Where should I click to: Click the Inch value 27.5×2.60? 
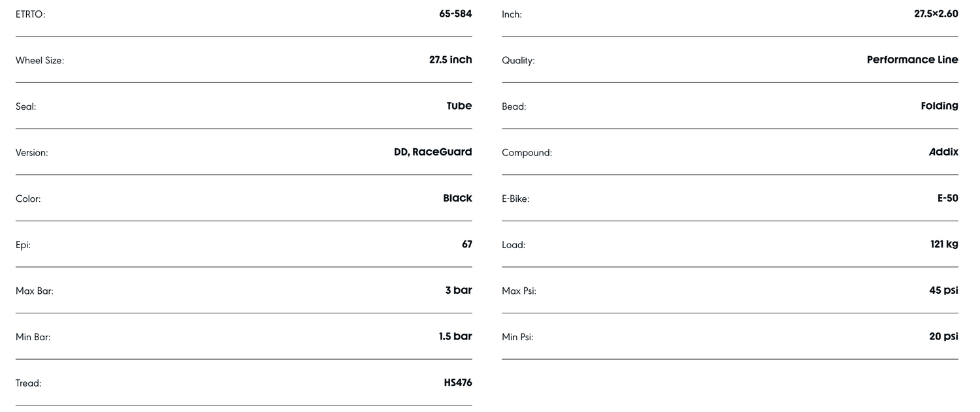click(x=936, y=14)
